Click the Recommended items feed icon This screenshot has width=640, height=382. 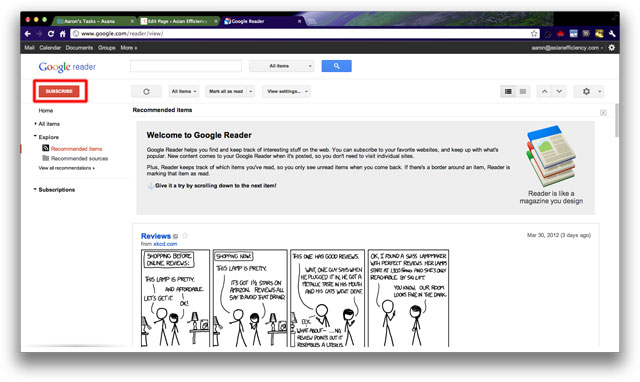[46, 148]
